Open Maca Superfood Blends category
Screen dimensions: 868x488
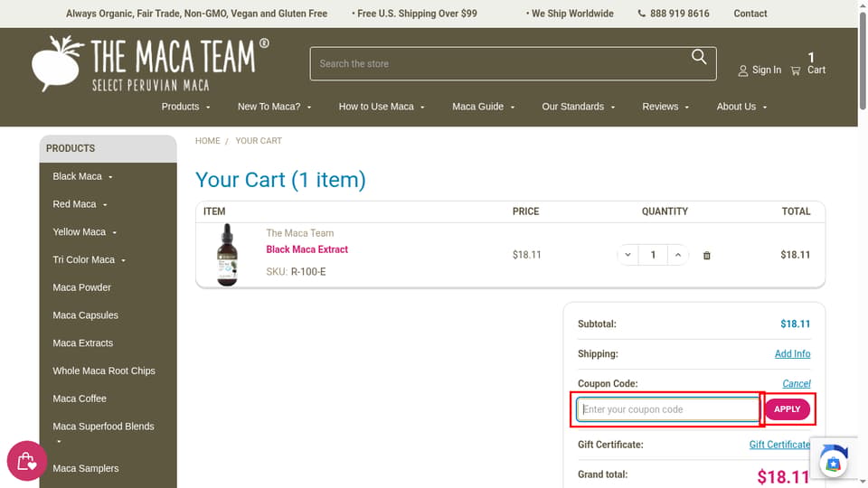tap(103, 426)
